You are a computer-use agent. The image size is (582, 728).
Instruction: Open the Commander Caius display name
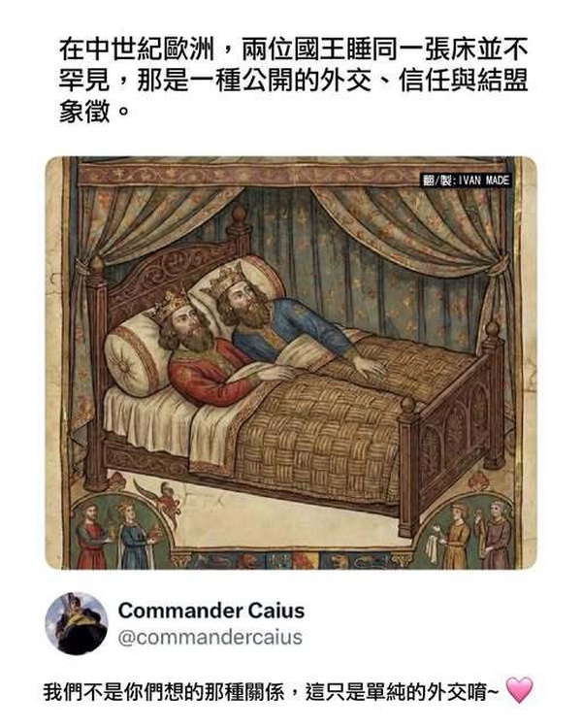211,611
